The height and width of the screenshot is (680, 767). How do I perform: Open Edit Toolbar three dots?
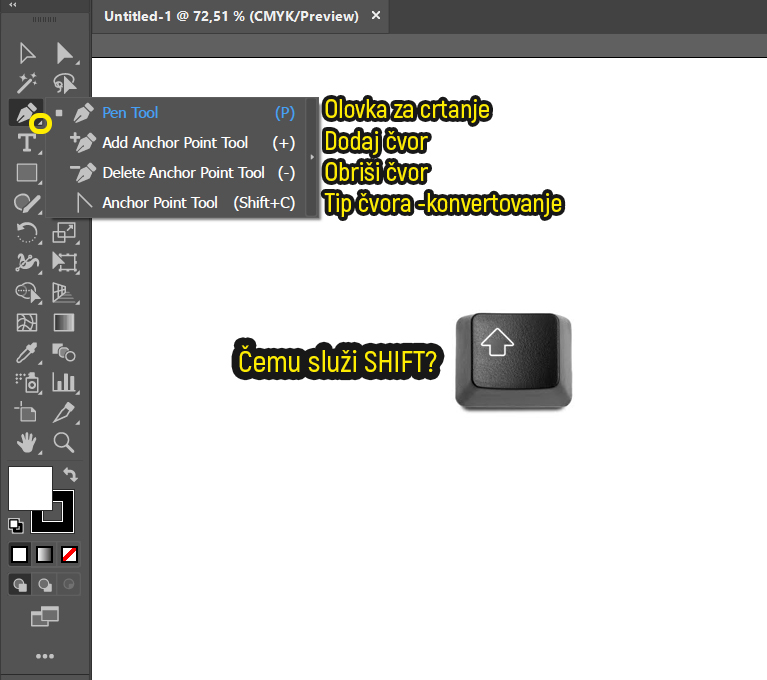tap(45, 656)
